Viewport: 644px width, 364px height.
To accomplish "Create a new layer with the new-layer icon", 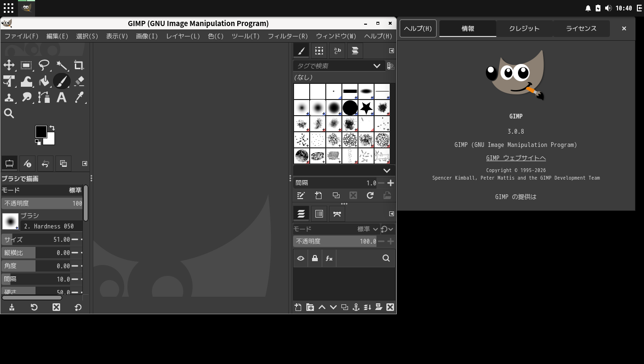I will pos(298,307).
